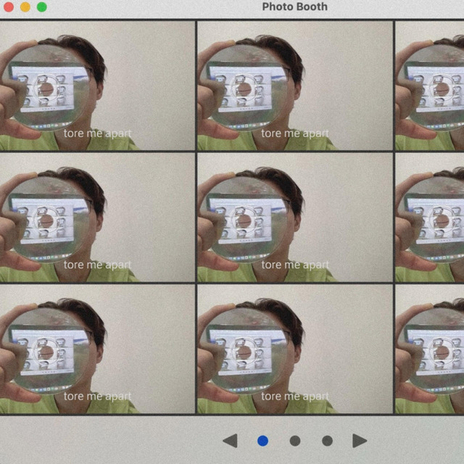Switch to the third page dot
The width and height of the screenshot is (464, 464).
(327, 441)
